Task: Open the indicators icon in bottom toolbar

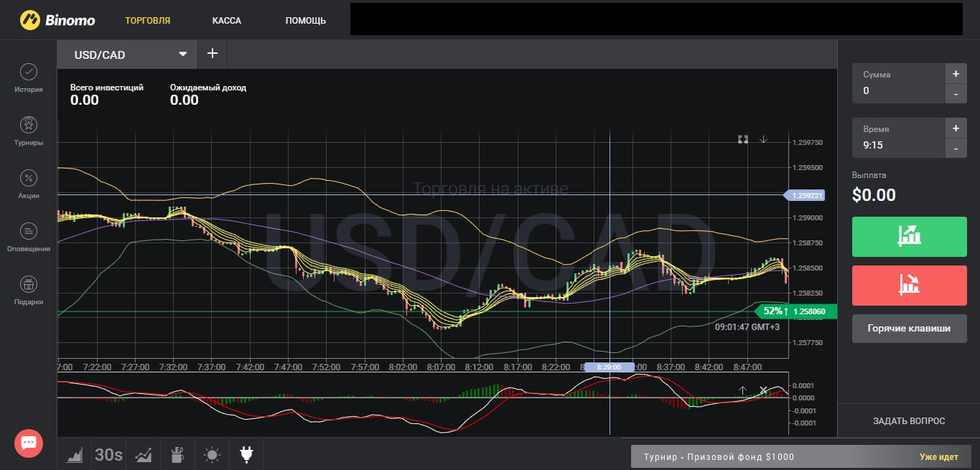Action: (x=144, y=454)
